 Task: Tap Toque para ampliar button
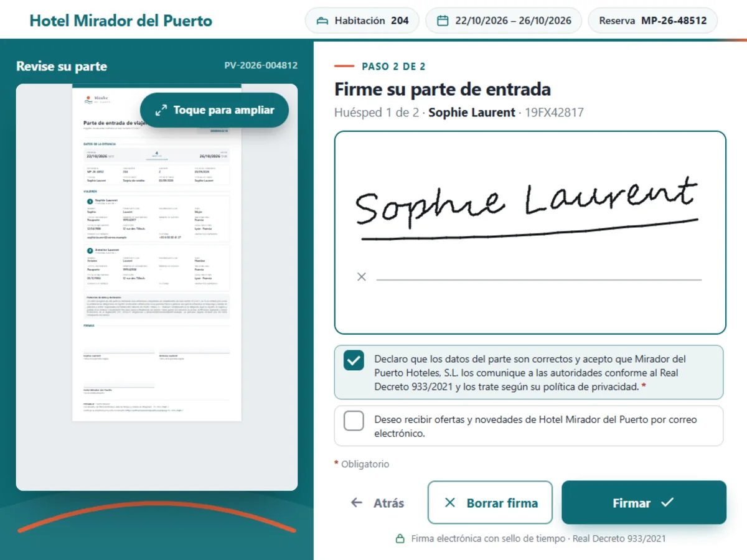214,110
